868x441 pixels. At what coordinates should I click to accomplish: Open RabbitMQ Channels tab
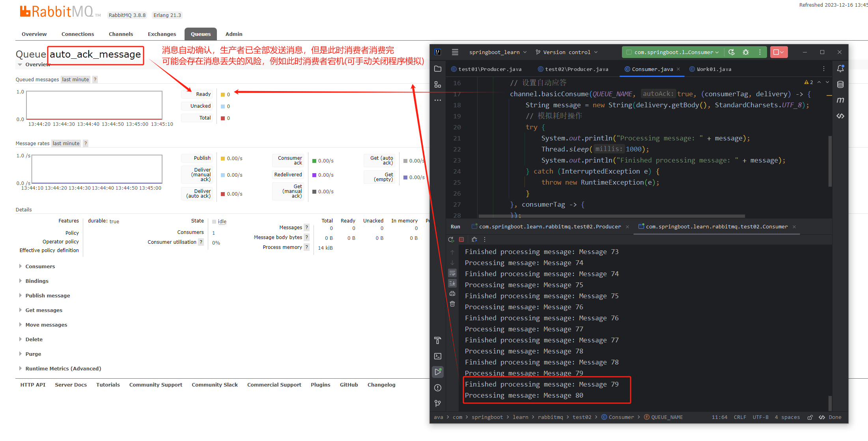pyautogui.click(x=121, y=34)
